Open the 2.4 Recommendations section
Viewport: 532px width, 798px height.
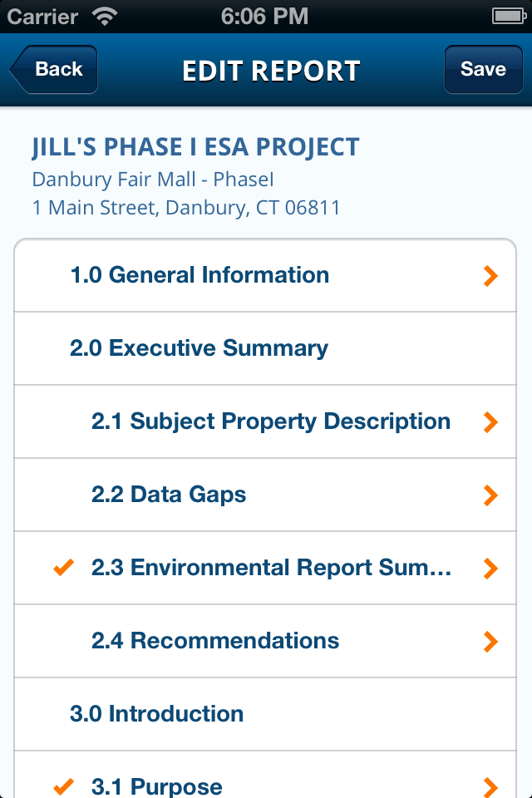265,641
